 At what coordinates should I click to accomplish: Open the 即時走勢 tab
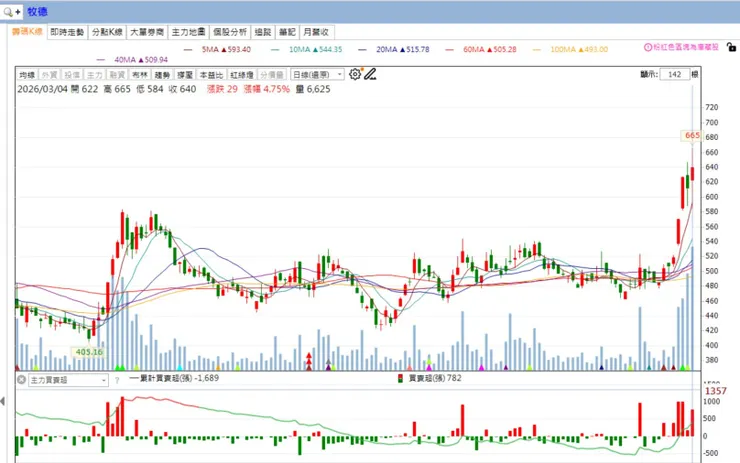[x=67, y=32]
